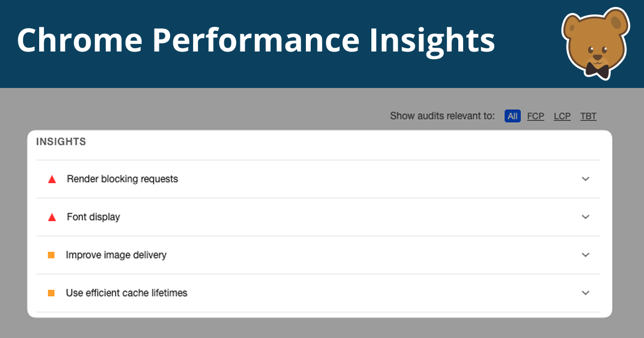The height and width of the screenshot is (338, 644).
Task: Expand the Use efficient cache lifetimes chevron
Action: [x=586, y=293]
